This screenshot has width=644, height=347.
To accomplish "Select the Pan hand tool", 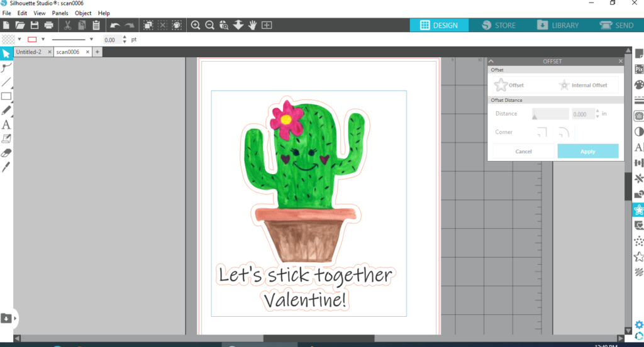I will [253, 25].
